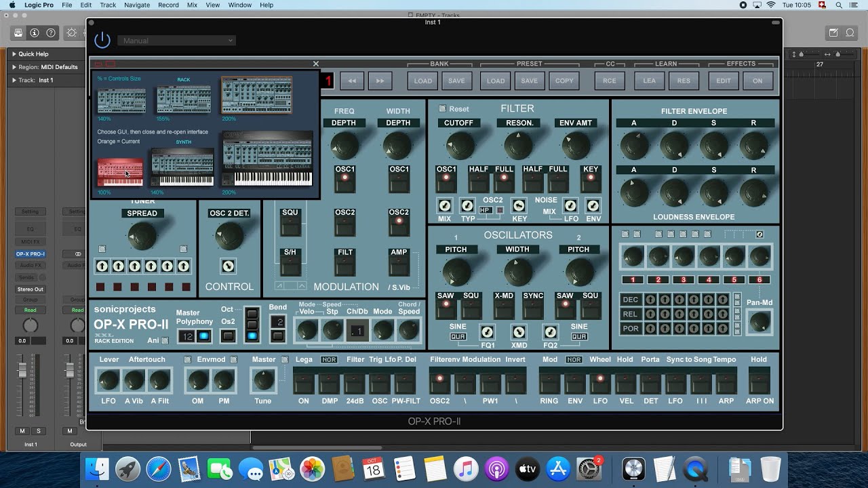The width and height of the screenshot is (868, 488).
Task: Click first arrow button in REL row
Action: [650, 314]
